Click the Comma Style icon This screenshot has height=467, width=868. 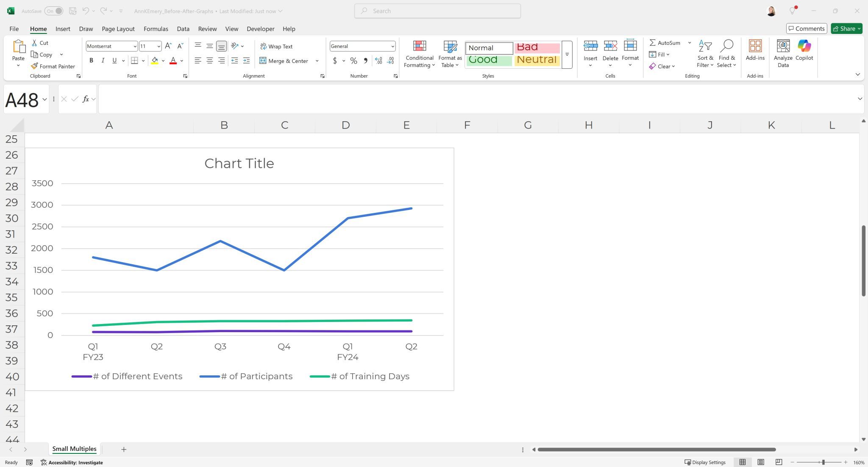tap(365, 61)
